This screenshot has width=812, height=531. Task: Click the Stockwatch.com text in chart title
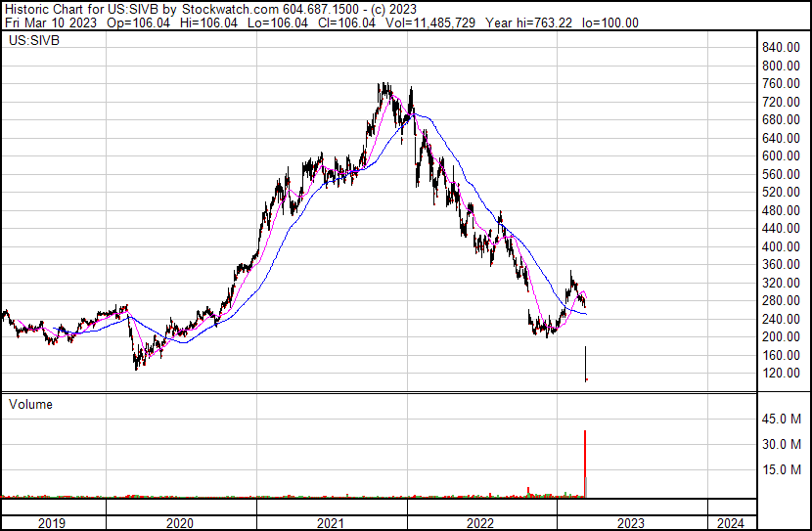coord(231,9)
